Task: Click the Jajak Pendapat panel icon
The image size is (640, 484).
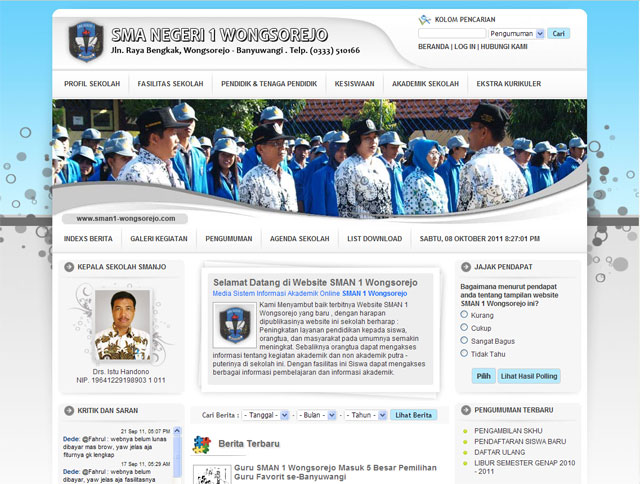Action: coord(465,267)
